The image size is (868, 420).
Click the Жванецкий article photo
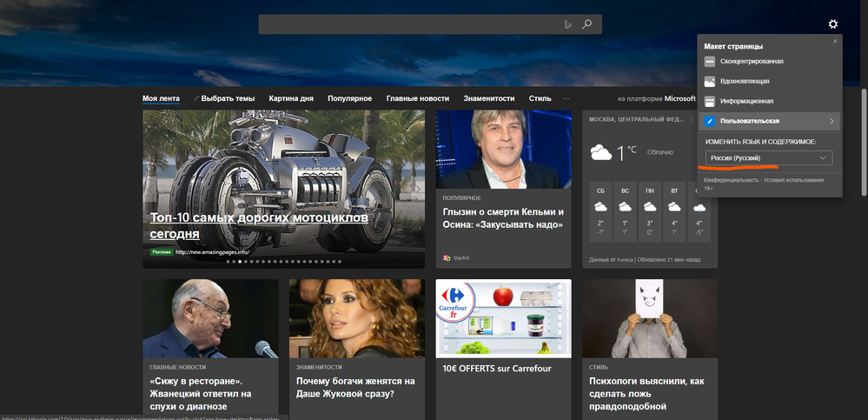210,318
